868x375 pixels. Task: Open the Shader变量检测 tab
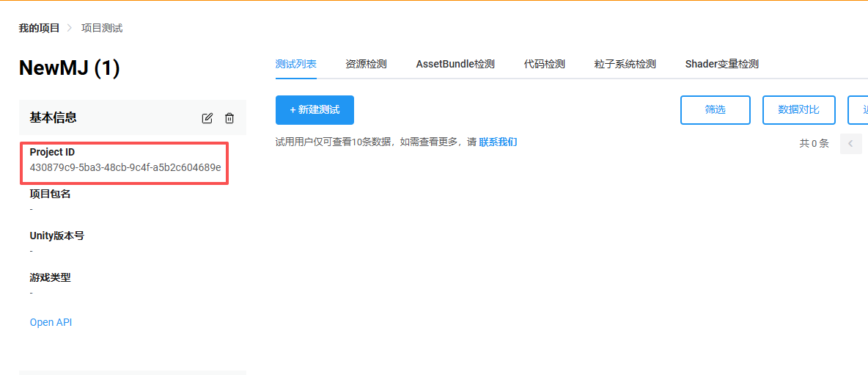pyautogui.click(x=722, y=65)
